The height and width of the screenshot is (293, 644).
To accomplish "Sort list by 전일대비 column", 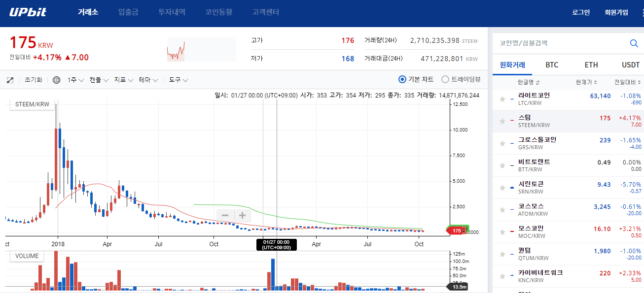I will click(627, 82).
